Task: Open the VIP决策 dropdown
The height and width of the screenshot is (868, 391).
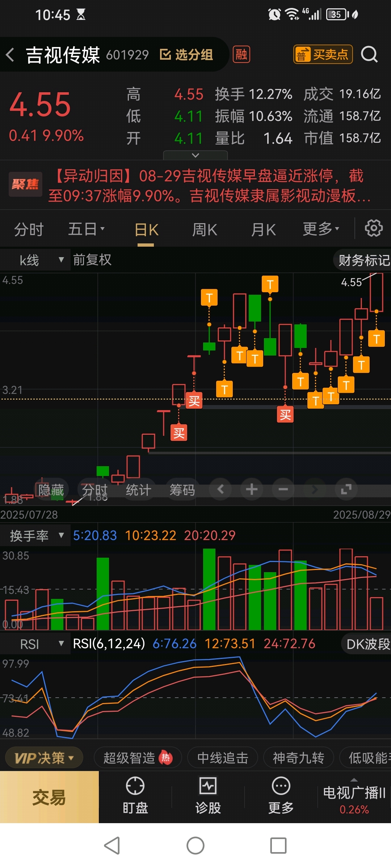Action: (x=44, y=758)
